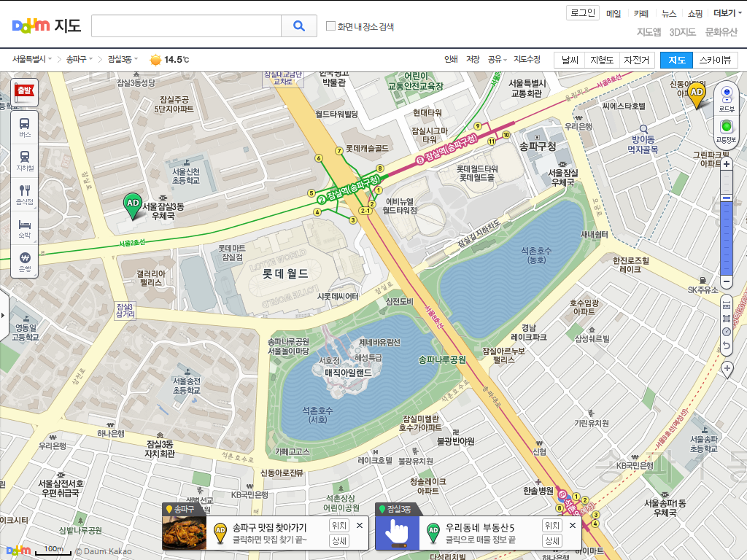Screen dimensions: 747x560
Task: Activate the 로드뷰 (Roadview) icon
Action: 725,93
